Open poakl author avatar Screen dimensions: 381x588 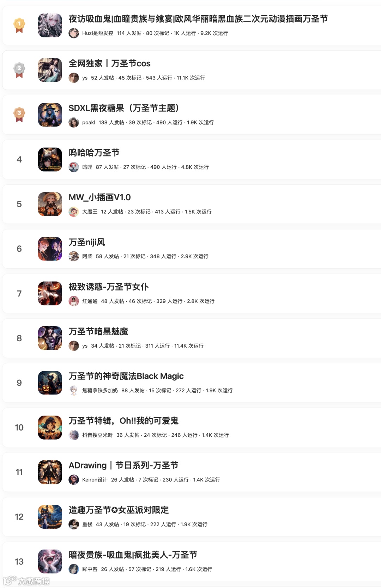coord(74,122)
